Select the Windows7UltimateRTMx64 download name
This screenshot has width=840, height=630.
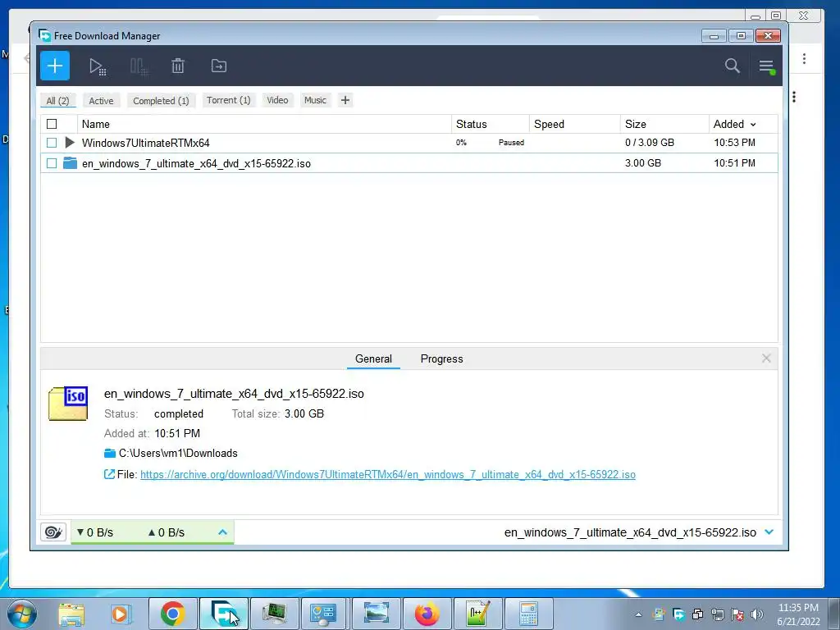(146, 143)
